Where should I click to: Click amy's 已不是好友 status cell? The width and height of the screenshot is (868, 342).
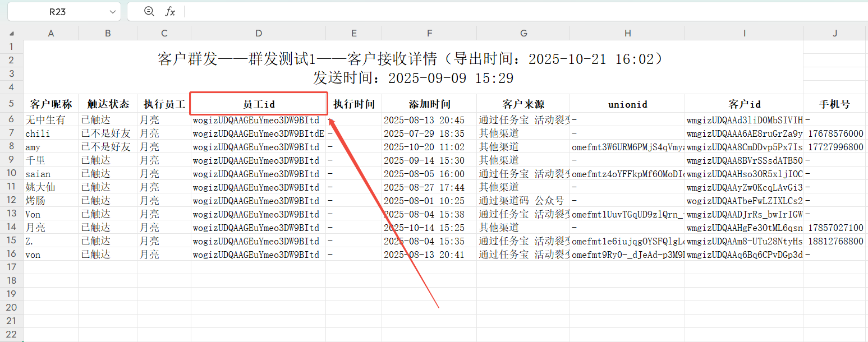[x=108, y=147]
